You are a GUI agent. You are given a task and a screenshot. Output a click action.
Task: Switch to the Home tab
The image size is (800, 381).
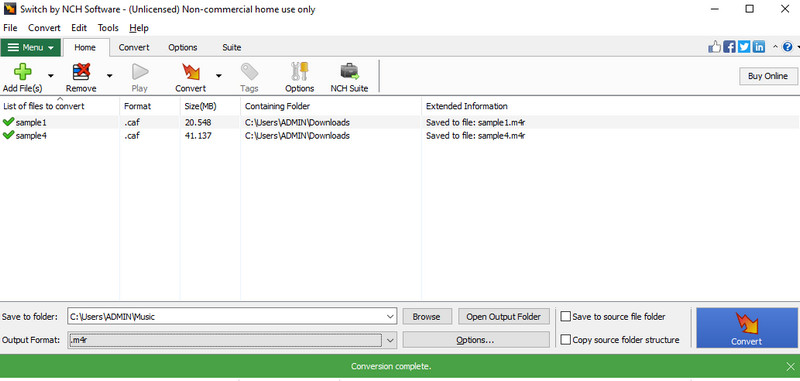click(x=85, y=47)
